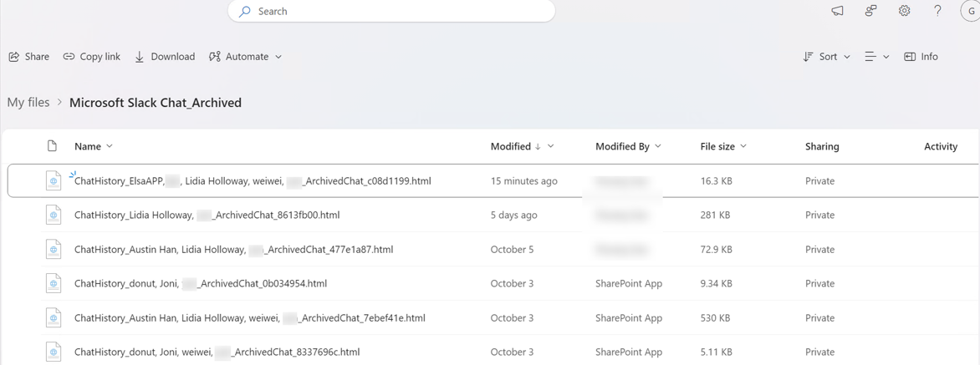The image size is (980, 365).
Task: Open the Modified By column dropdown
Action: click(x=628, y=147)
